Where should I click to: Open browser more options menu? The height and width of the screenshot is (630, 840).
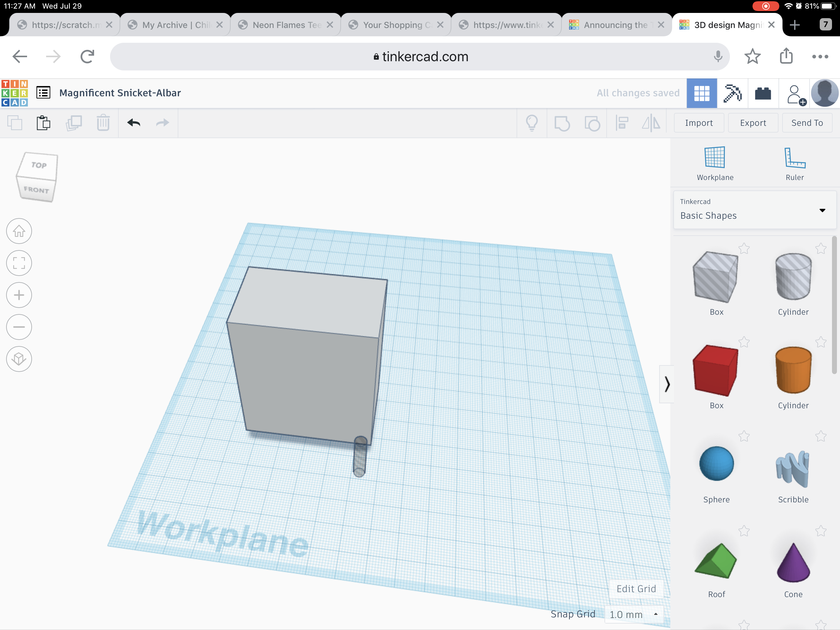(820, 57)
